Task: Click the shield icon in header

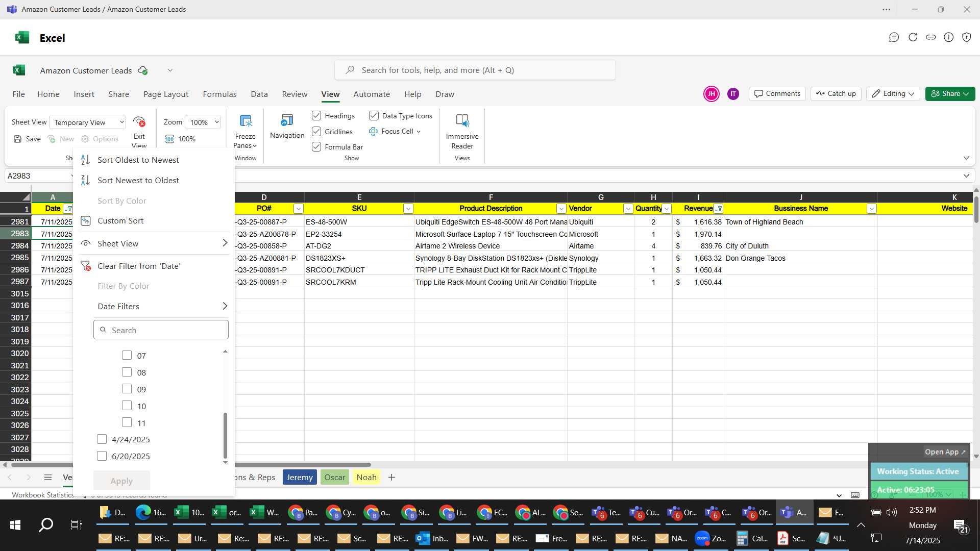Action: pos(966,37)
